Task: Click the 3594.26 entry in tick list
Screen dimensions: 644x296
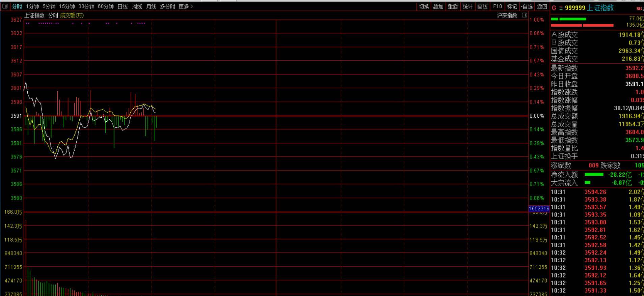Action: click(x=595, y=192)
